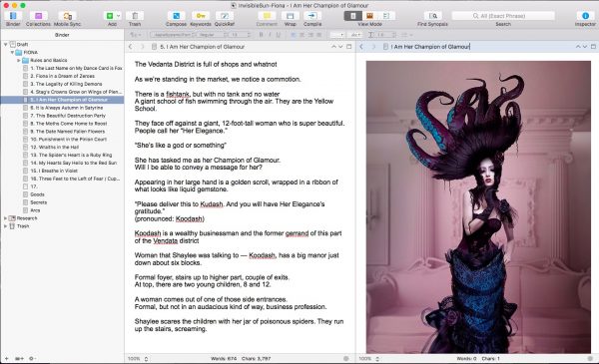Expand the Research folder
This screenshot has width=599, height=364.
(5, 218)
